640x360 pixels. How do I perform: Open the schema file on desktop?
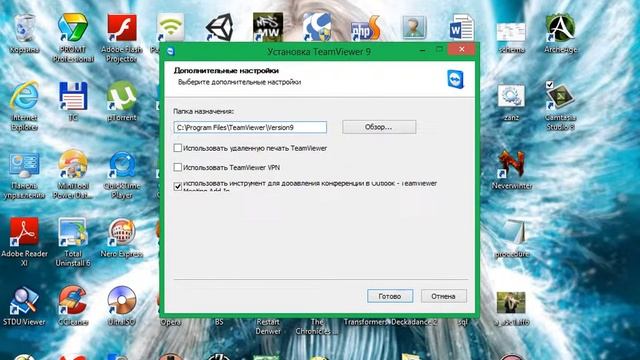[511, 32]
